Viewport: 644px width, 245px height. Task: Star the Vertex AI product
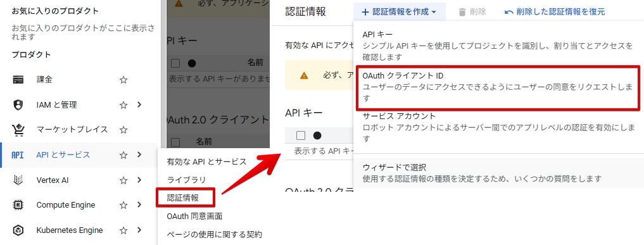point(123,180)
